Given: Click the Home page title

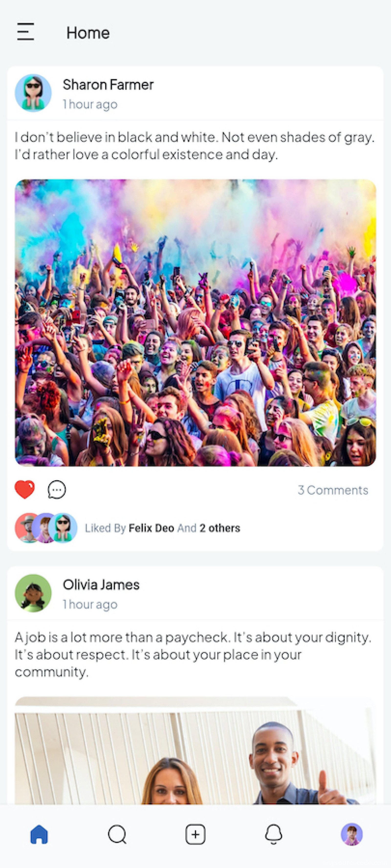Looking at the screenshot, I should point(88,33).
